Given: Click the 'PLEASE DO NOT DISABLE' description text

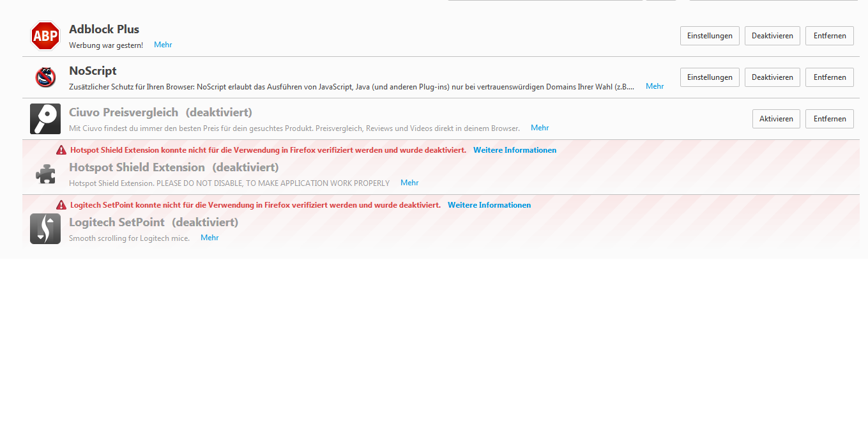Looking at the screenshot, I should pos(229,183).
